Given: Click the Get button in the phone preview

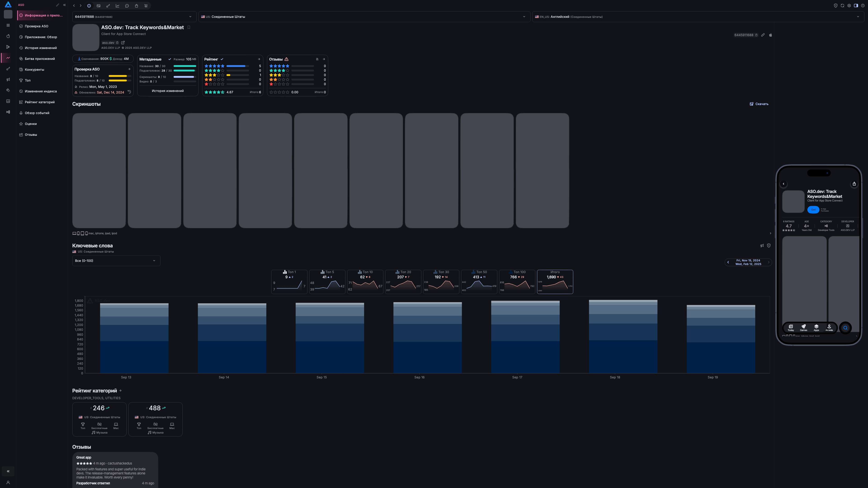Looking at the screenshot, I should [813, 209].
